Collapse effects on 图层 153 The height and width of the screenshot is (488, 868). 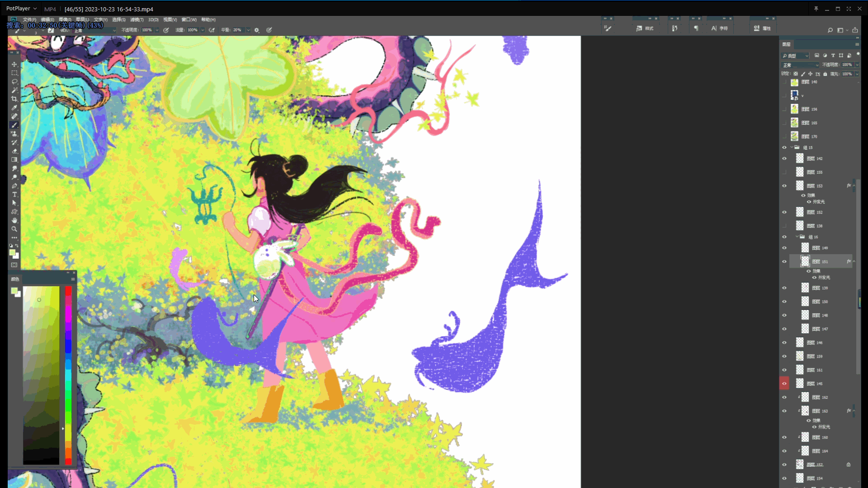tap(854, 186)
